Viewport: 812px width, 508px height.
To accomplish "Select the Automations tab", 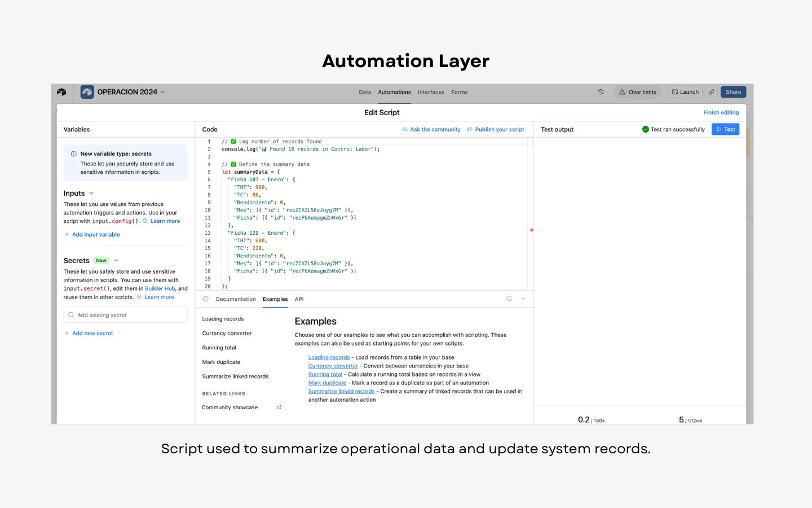I will pyautogui.click(x=394, y=92).
